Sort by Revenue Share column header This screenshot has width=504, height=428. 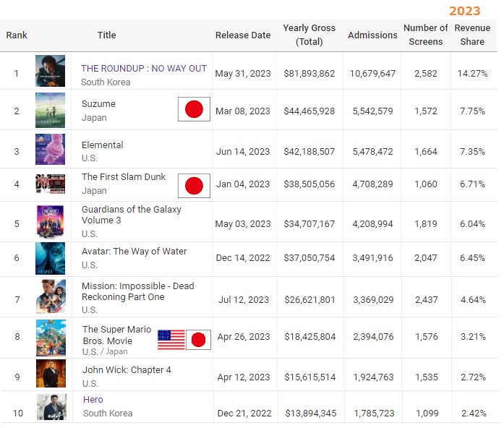(472, 35)
